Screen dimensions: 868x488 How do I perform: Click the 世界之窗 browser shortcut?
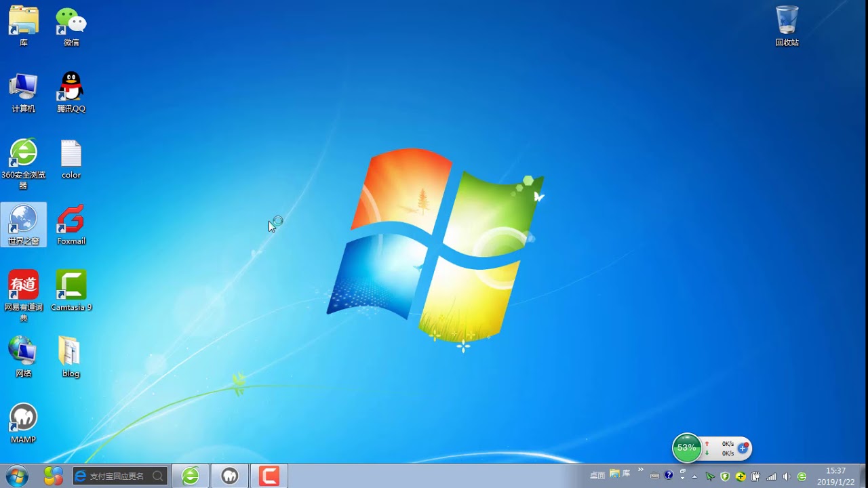24,224
